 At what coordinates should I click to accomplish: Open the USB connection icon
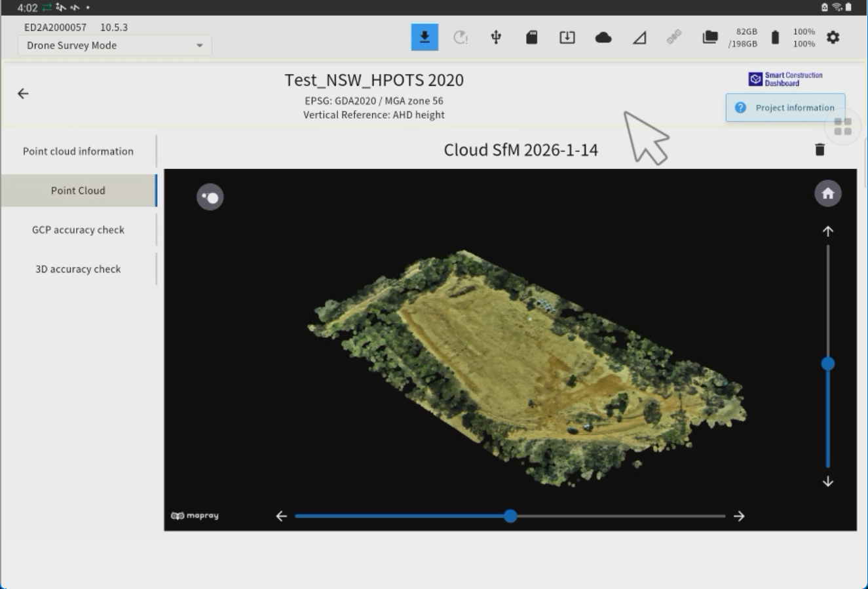tap(496, 37)
